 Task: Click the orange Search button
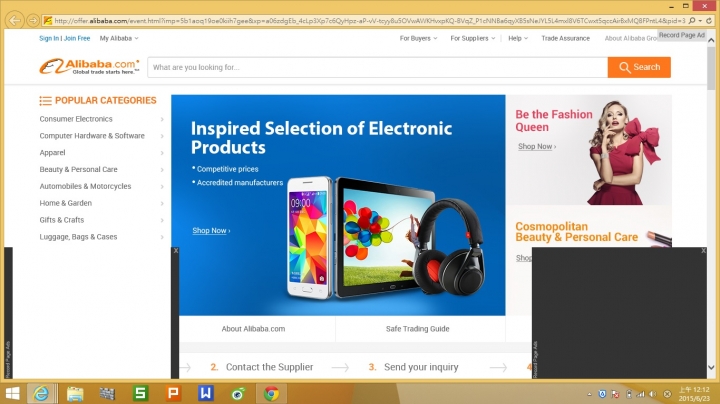click(x=639, y=67)
